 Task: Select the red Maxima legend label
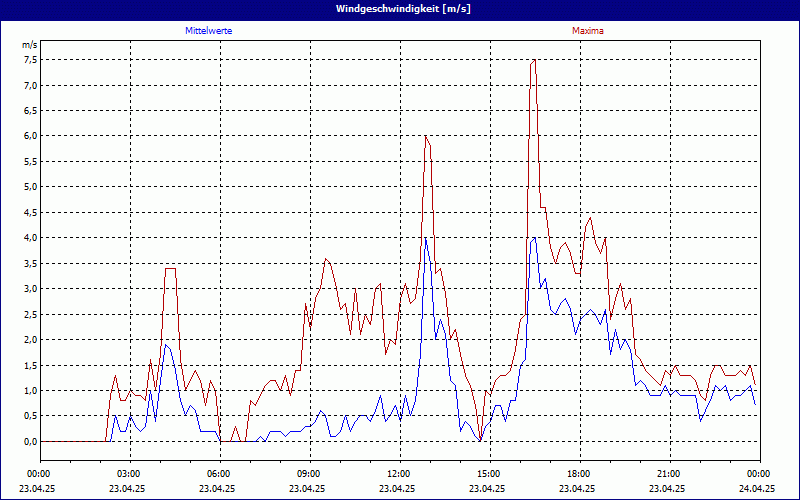587,31
